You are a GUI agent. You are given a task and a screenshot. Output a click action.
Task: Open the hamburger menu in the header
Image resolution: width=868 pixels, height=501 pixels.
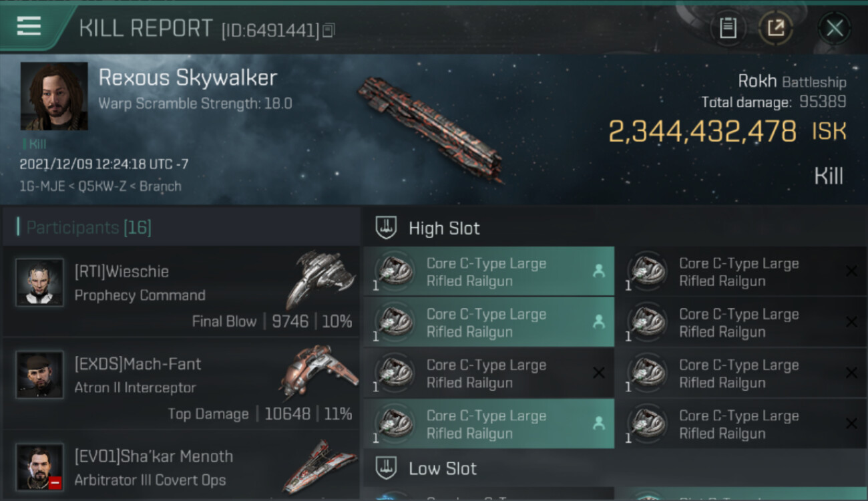tap(29, 26)
